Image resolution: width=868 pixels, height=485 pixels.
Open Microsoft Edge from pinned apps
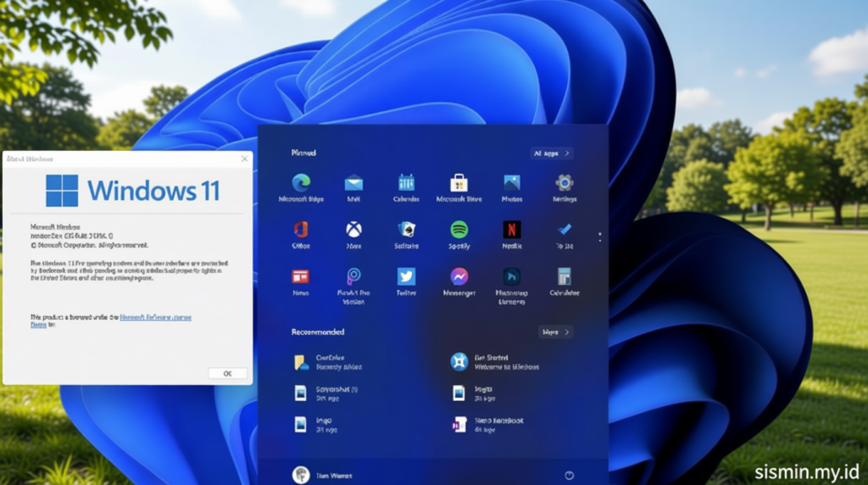pos(301,182)
